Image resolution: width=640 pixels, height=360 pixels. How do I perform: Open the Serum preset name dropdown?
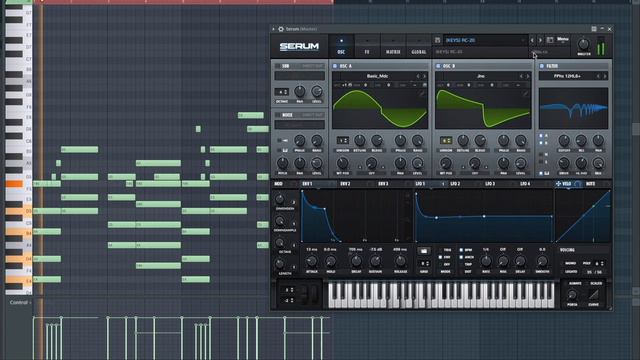(485, 40)
